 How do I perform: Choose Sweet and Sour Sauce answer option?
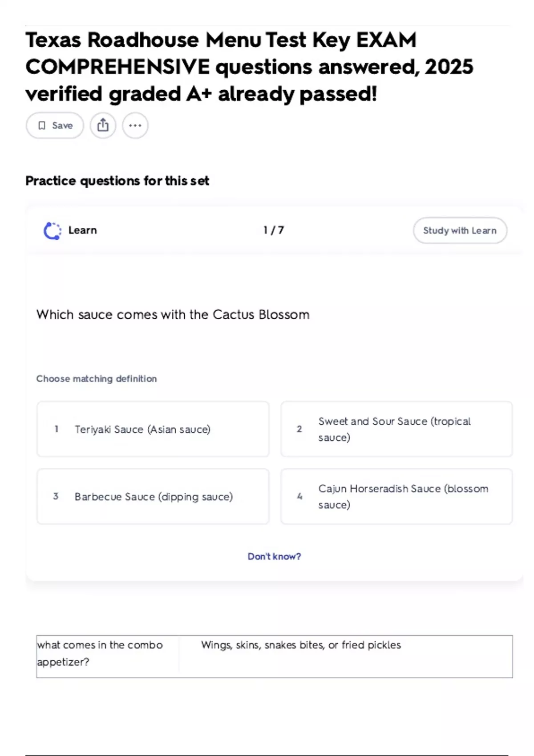coord(396,429)
